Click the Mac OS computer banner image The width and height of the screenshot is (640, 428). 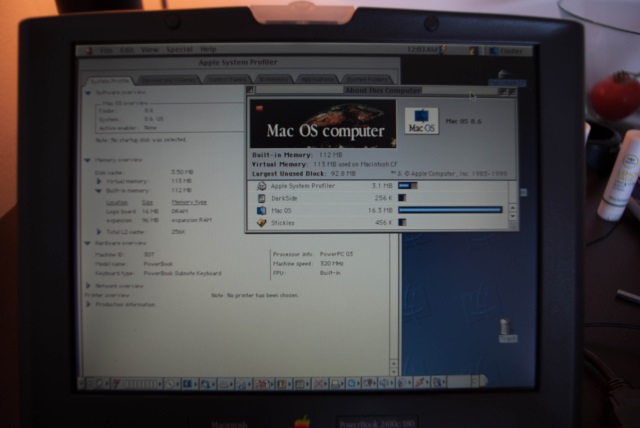point(323,124)
